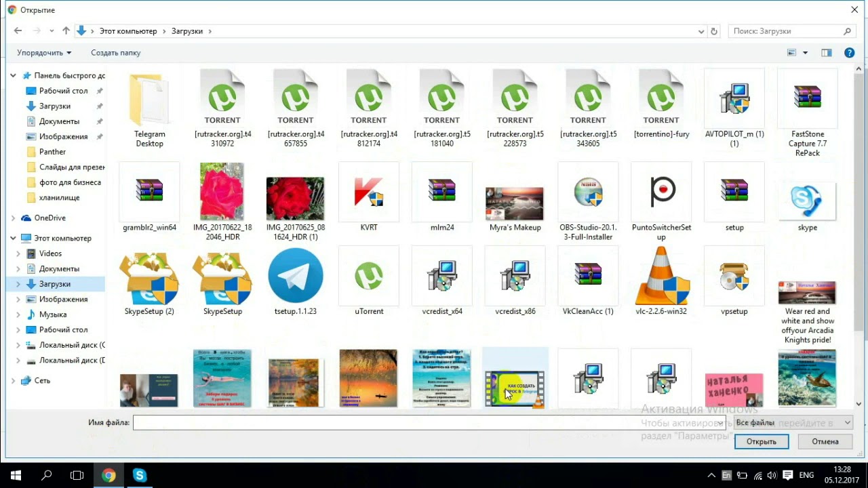Open the Упорядочить dropdown menu
868x488 pixels.
point(44,53)
